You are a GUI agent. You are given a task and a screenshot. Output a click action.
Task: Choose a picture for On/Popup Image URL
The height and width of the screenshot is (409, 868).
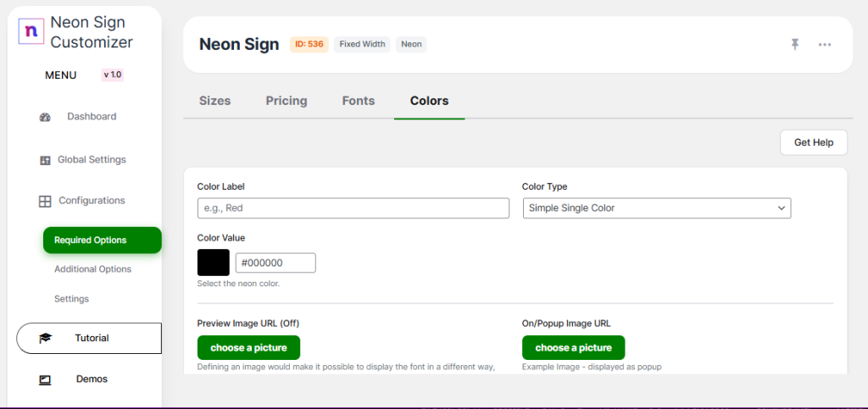point(573,348)
